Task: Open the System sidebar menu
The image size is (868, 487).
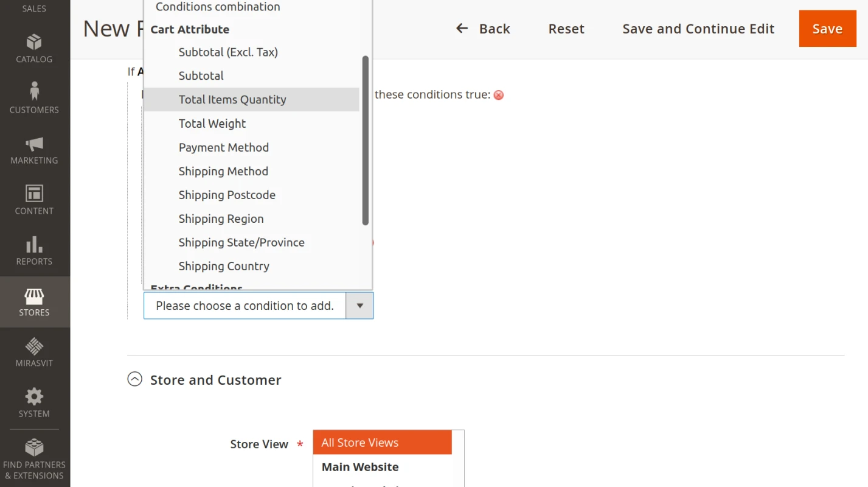Action: [33, 403]
